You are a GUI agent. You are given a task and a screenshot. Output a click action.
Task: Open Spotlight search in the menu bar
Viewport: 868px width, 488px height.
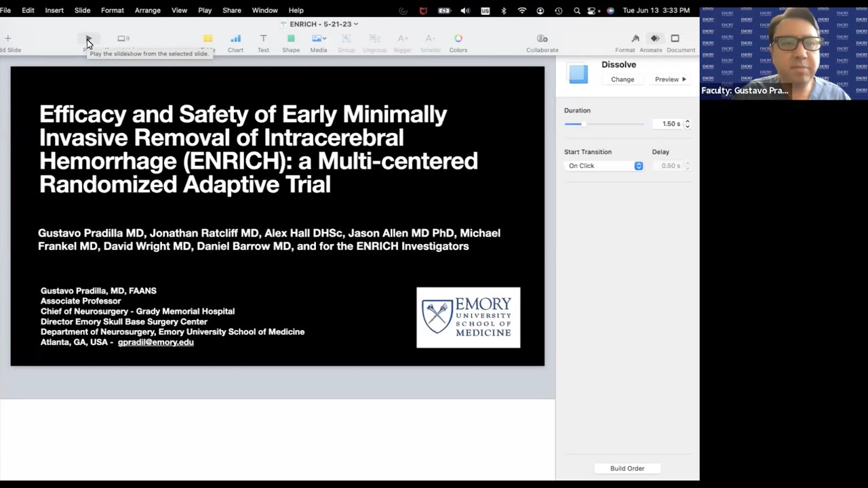(x=577, y=10)
